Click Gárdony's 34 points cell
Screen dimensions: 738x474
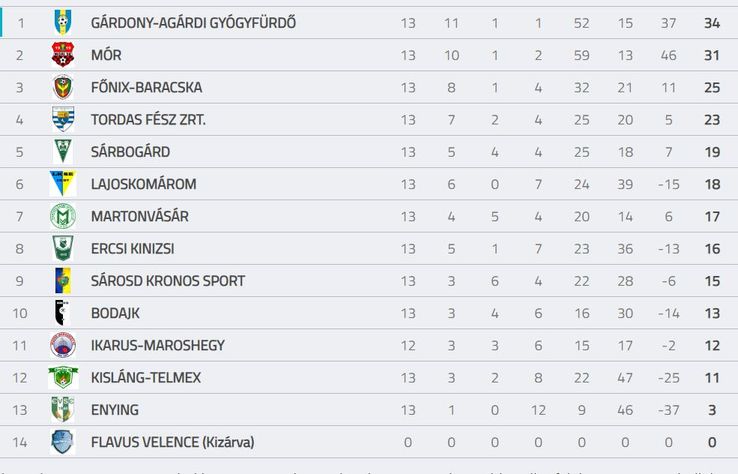pos(712,23)
